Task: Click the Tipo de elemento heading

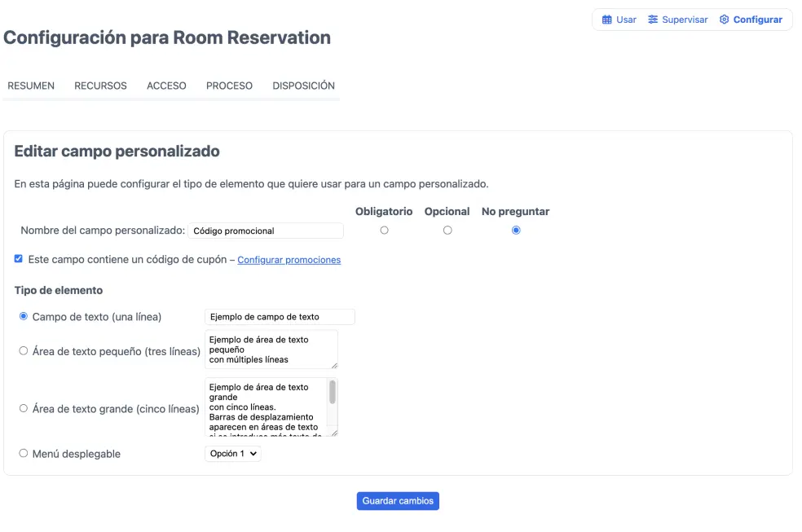Action: 59,290
